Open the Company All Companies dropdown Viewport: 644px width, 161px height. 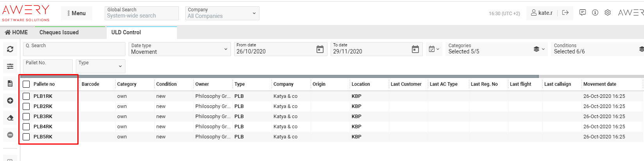(x=221, y=13)
